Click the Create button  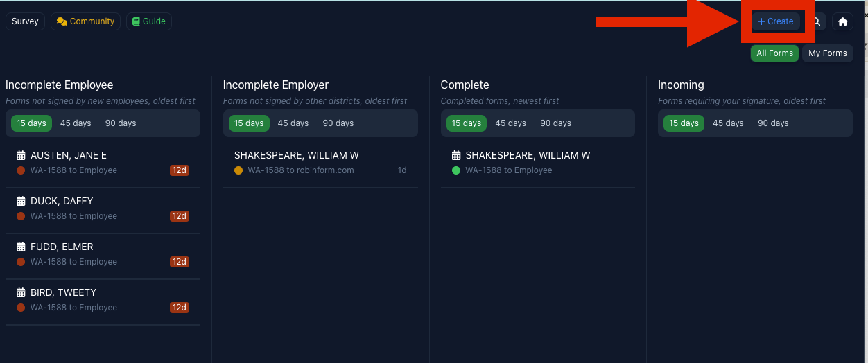tap(776, 21)
